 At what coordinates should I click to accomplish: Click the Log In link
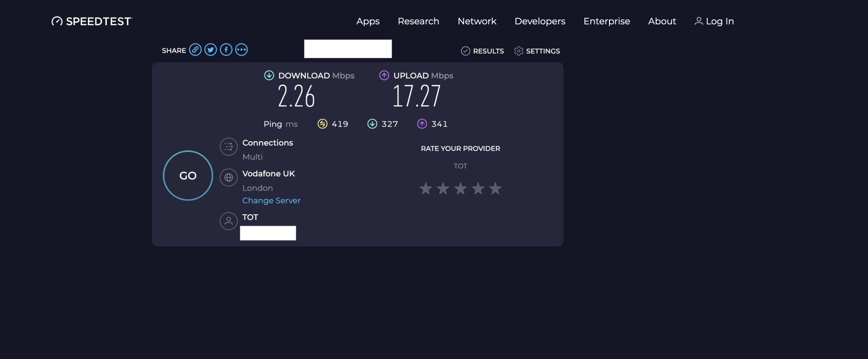(x=720, y=21)
